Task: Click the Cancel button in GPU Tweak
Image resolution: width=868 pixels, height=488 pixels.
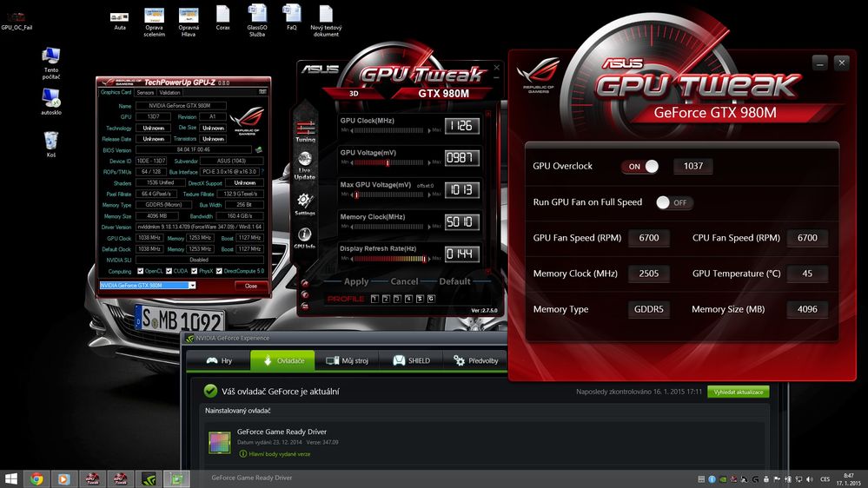Action: (404, 281)
